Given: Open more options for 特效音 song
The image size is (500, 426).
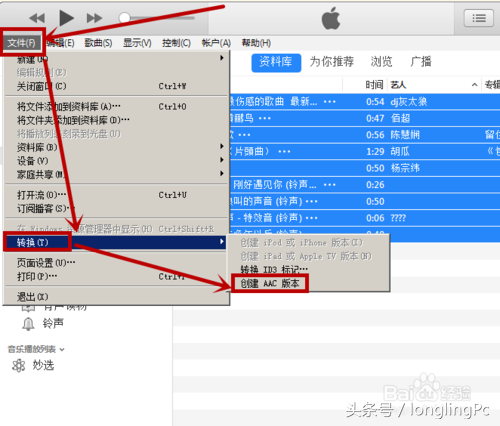Looking at the screenshot, I should pyautogui.click(x=312, y=219).
